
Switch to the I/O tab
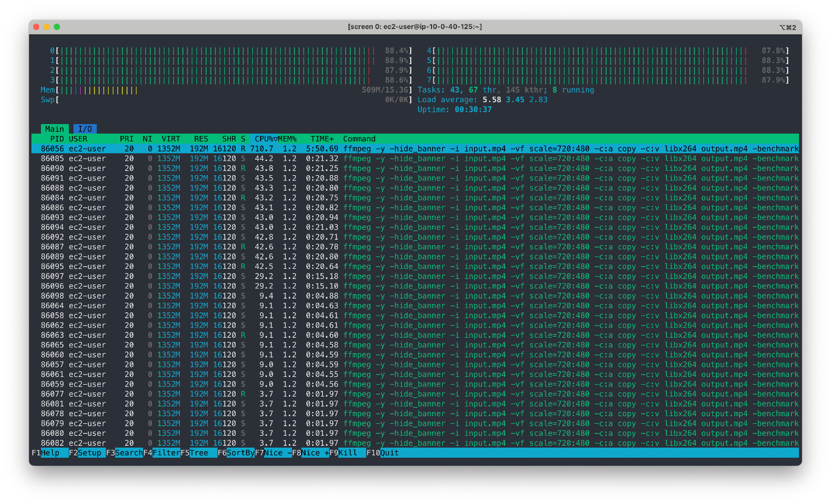coord(84,128)
